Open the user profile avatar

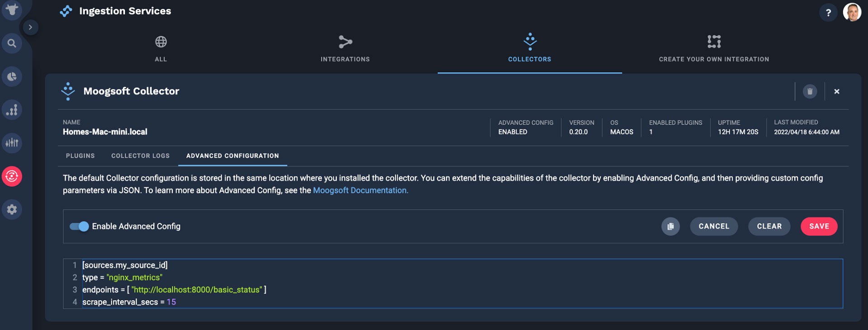click(852, 12)
